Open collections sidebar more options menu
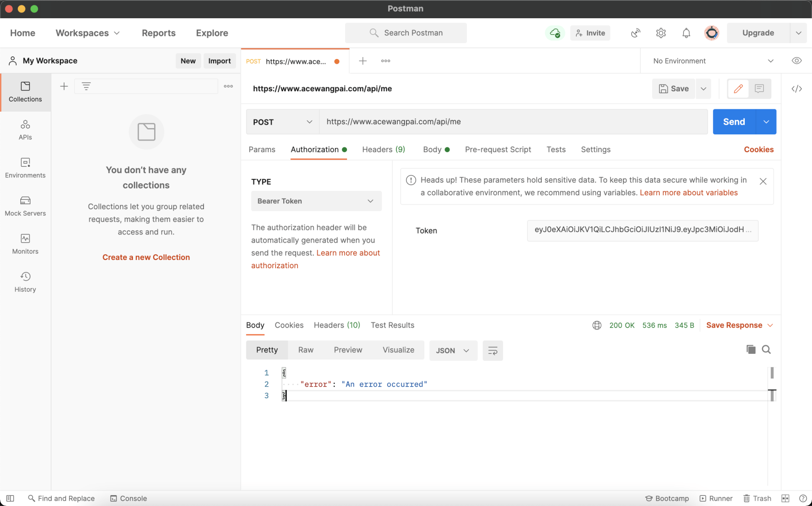This screenshot has width=812, height=506. coord(229,87)
